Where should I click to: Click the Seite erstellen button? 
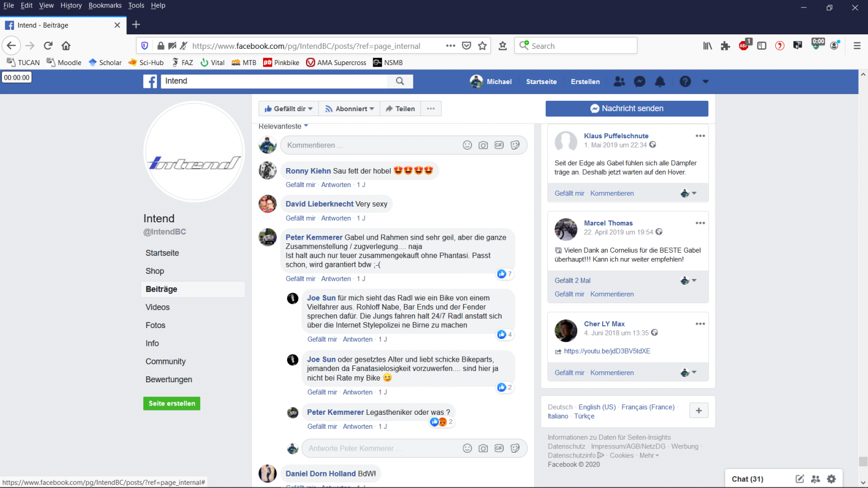click(171, 403)
